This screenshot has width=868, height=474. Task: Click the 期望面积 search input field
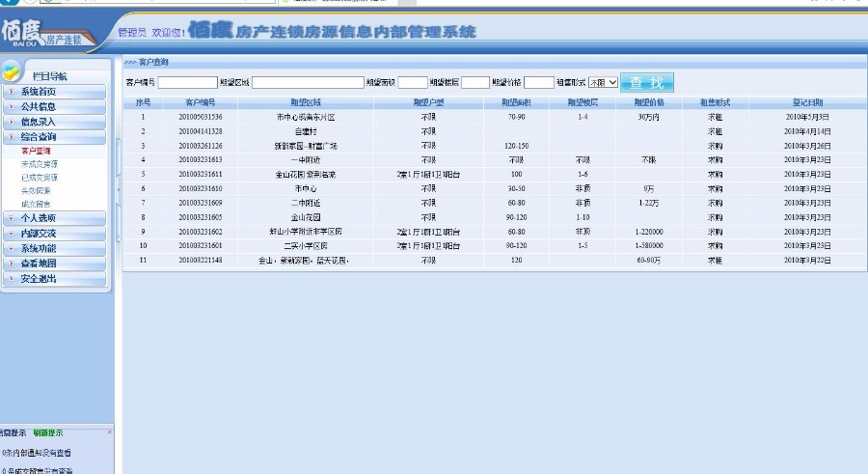(x=413, y=83)
